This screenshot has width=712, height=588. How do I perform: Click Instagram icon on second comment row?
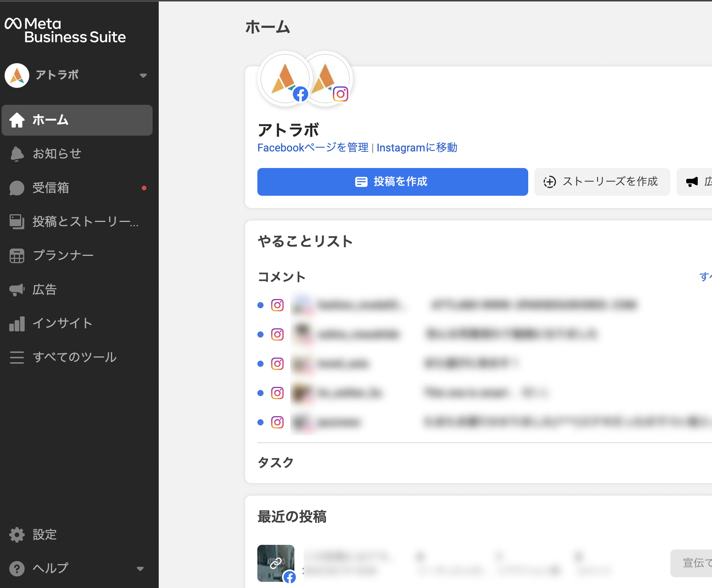277,334
